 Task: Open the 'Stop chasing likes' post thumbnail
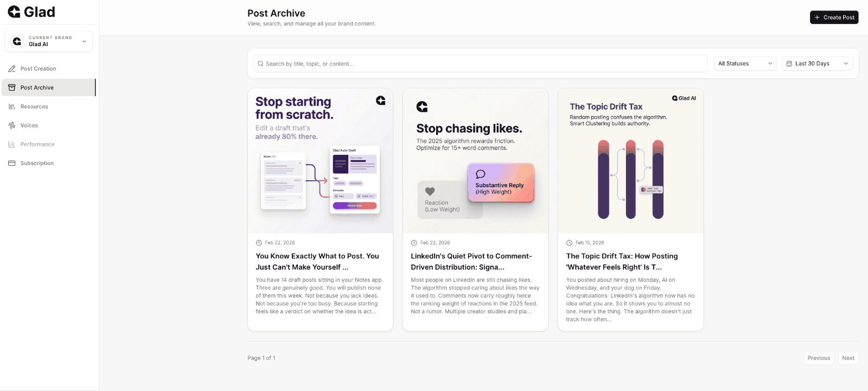point(475,161)
